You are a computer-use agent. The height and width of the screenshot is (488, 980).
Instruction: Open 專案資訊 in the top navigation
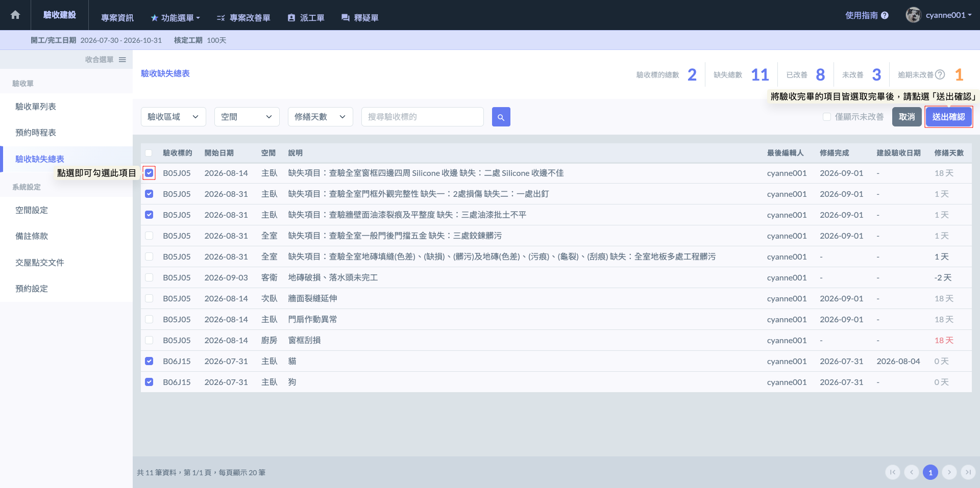(117, 18)
